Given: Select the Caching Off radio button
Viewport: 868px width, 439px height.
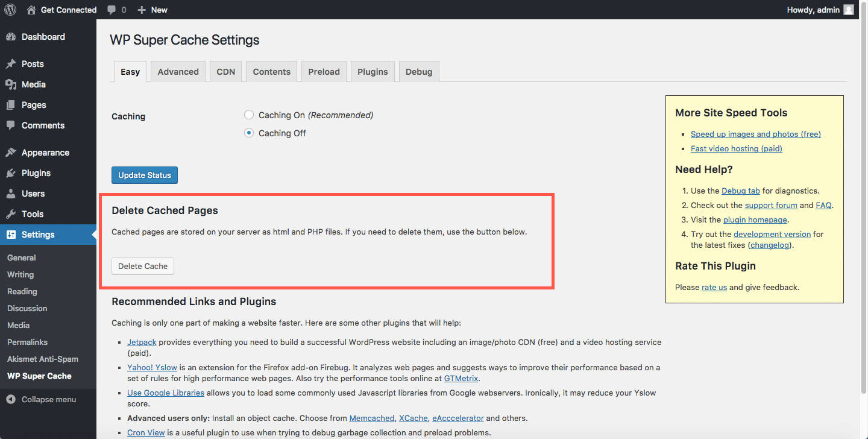Looking at the screenshot, I should click(249, 133).
